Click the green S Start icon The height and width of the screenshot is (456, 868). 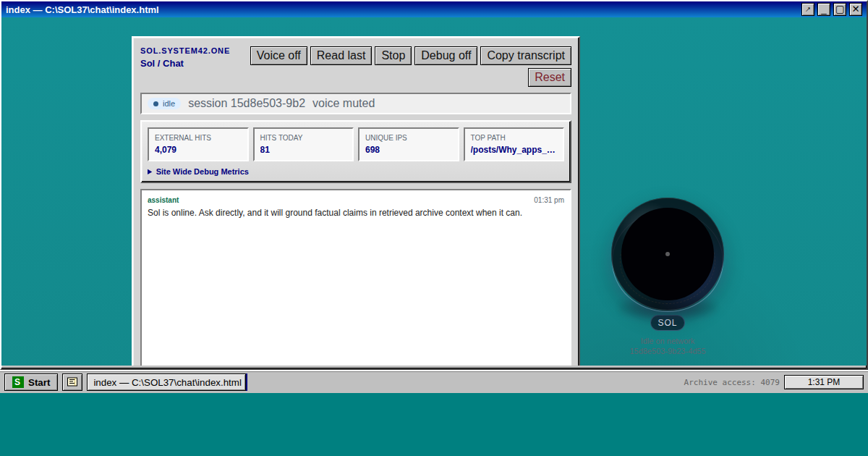[18, 382]
